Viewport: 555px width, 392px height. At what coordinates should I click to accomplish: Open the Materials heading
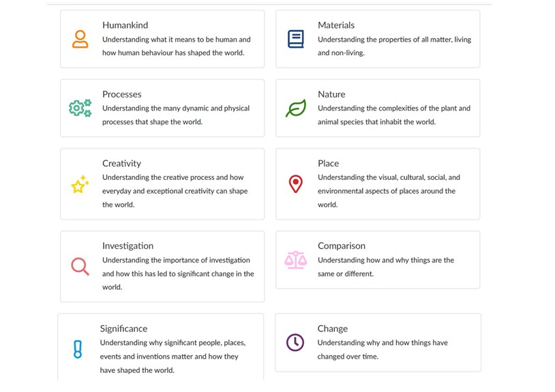(x=336, y=25)
